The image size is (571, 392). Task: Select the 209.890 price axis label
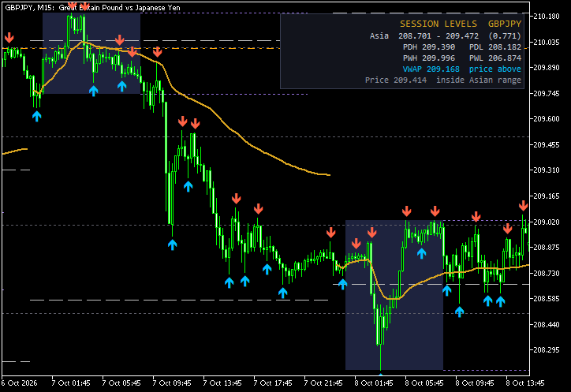click(547, 68)
